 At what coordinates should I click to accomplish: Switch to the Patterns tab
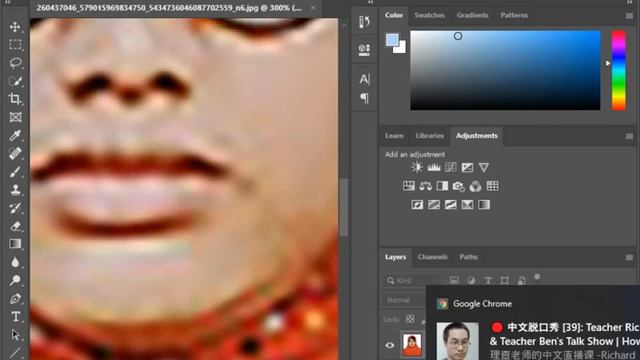[514, 15]
